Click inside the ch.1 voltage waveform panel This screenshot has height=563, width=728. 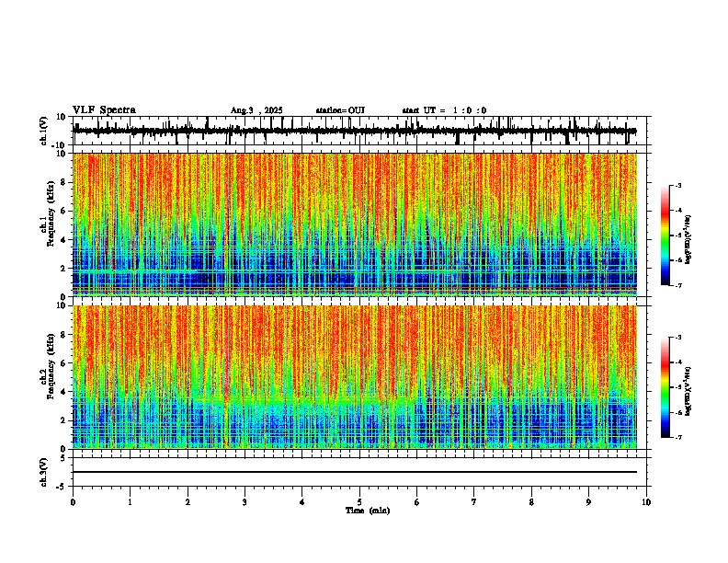coord(359,131)
